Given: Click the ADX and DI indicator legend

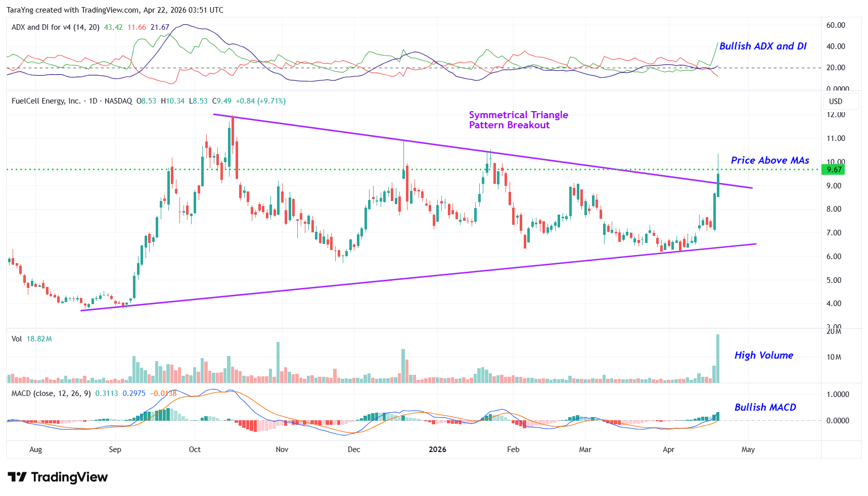Looking at the screenshot, I should pyautogui.click(x=55, y=27).
